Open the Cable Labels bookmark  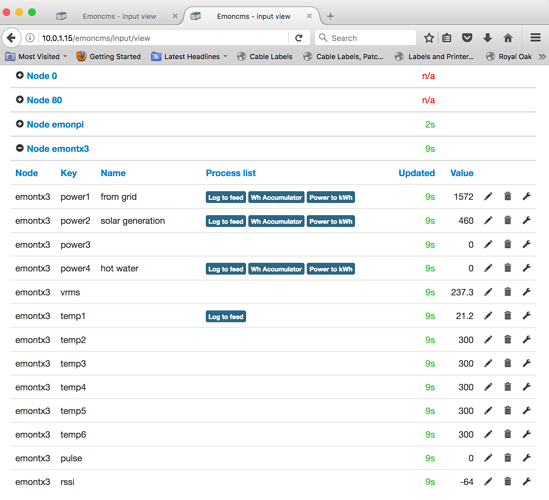tap(265, 56)
